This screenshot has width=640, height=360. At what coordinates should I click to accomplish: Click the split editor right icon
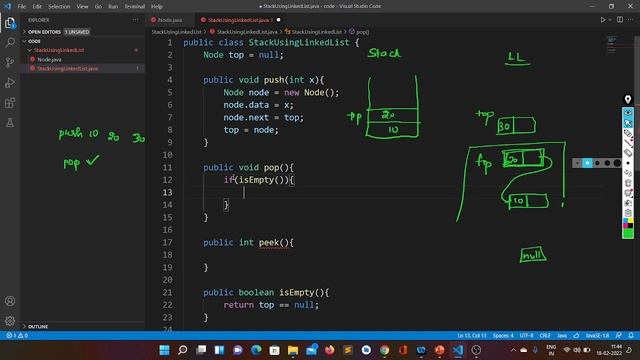(x=620, y=20)
